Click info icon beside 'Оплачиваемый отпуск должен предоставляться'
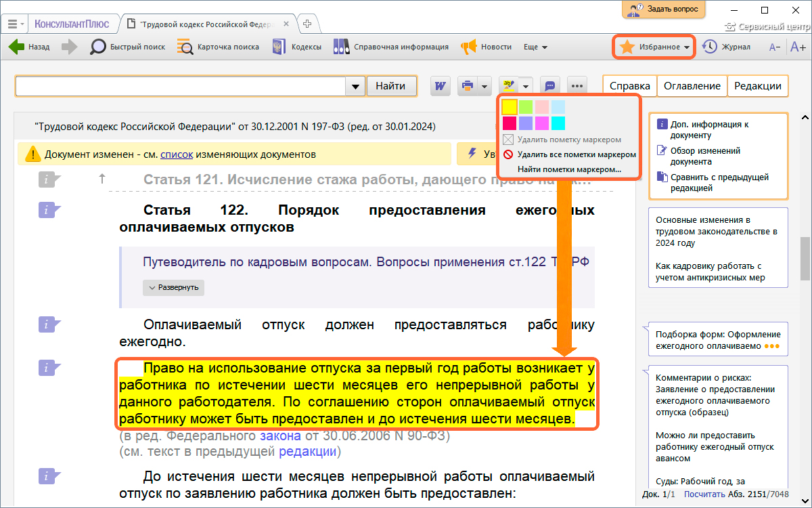The image size is (812, 508). [49, 325]
